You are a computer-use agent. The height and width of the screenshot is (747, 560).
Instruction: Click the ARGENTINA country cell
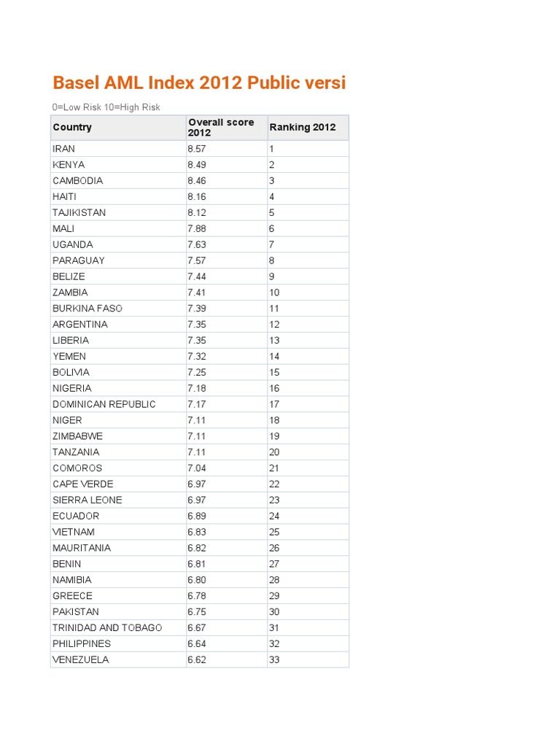[x=80, y=325]
